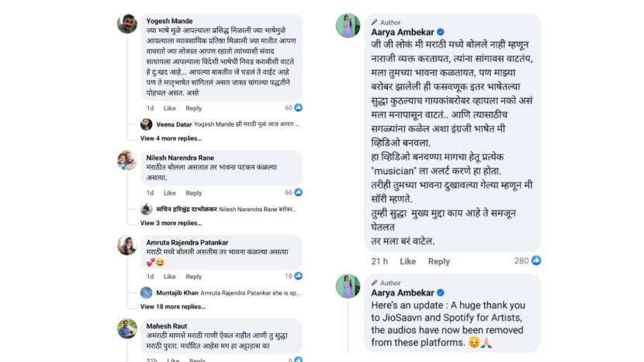644x362 pixels.
Task: Like Aarya Ambekar's Marathi comment
Action: point(407,261)
